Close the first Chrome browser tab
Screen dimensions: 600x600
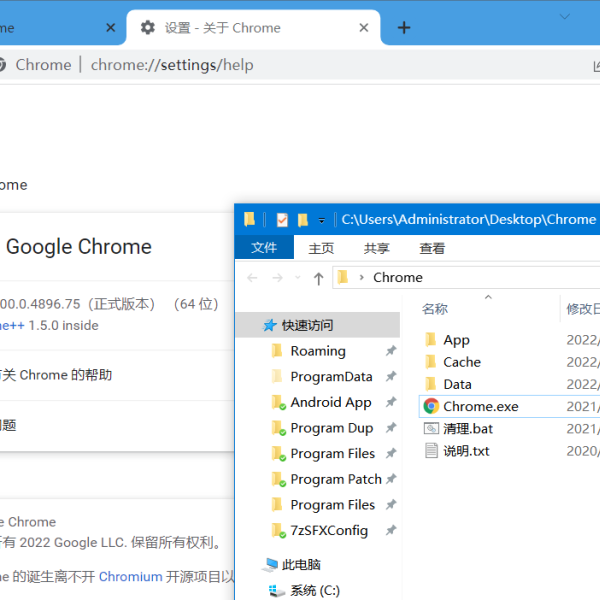point(111,28)
